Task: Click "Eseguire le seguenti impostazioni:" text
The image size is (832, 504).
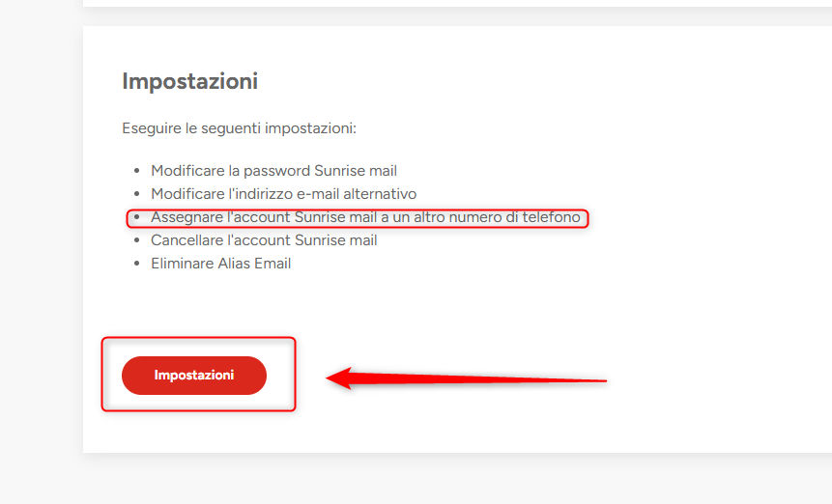Action: pos(239,127)
